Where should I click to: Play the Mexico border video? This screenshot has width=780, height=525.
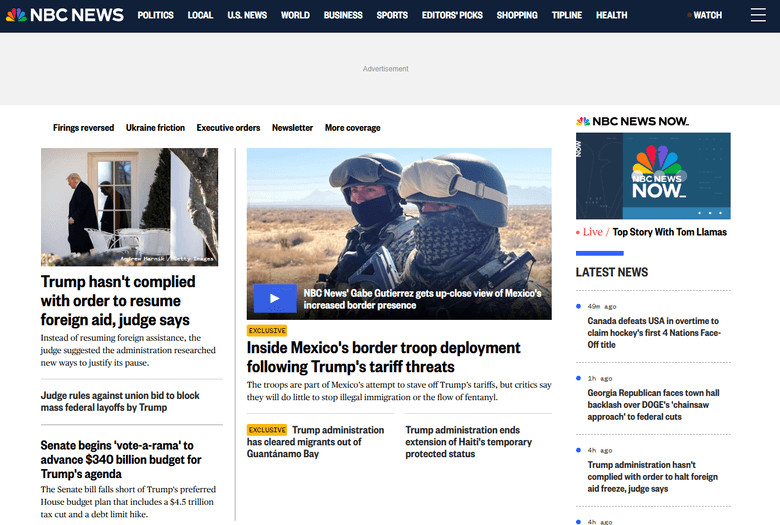click(x=275, y=299)
